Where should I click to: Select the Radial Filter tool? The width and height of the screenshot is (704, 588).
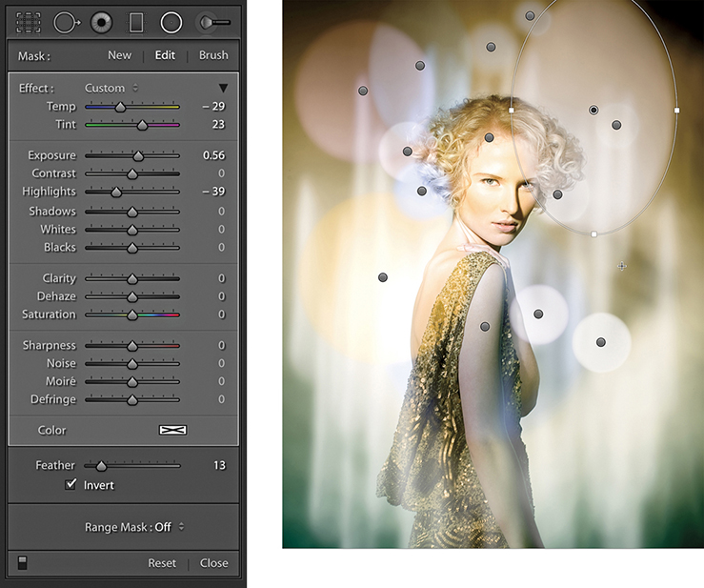[x=171, y=22]
